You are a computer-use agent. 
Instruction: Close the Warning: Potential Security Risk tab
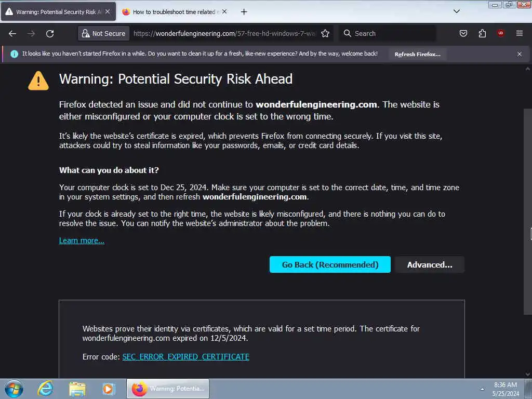click(108, 11)
